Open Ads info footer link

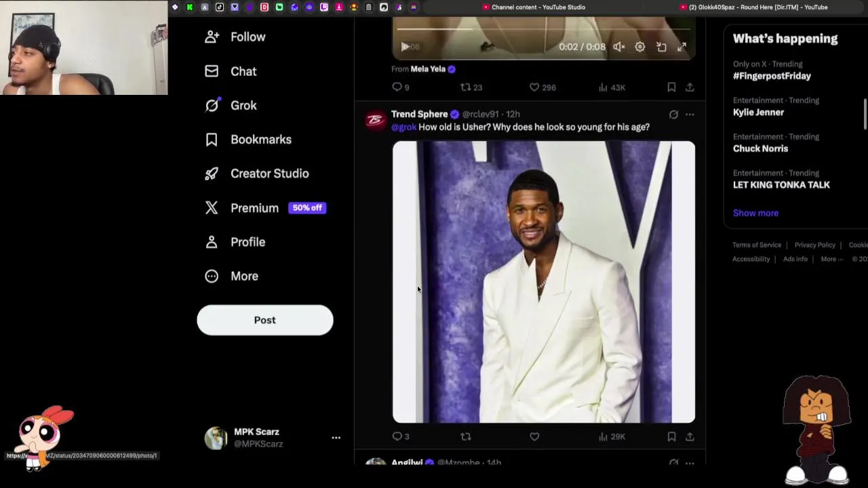(795, 259)
